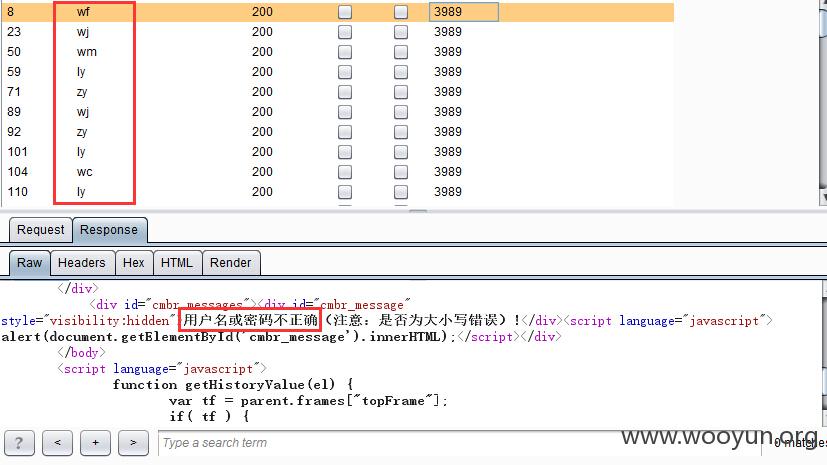Select payload 'ly' in request 59 row
The width and height of the screenshot is (827, 465).
click(81, 72)
